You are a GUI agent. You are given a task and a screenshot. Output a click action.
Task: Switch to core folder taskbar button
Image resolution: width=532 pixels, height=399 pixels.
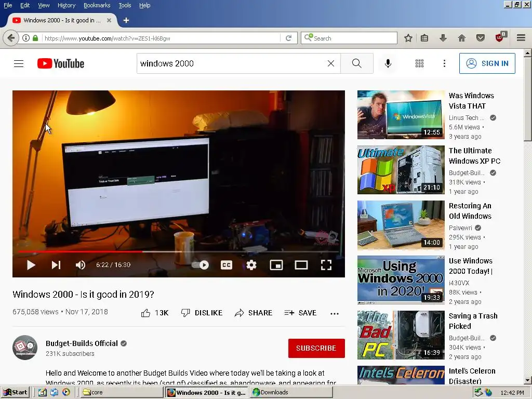pyautogui.click(x=122, y=392)
